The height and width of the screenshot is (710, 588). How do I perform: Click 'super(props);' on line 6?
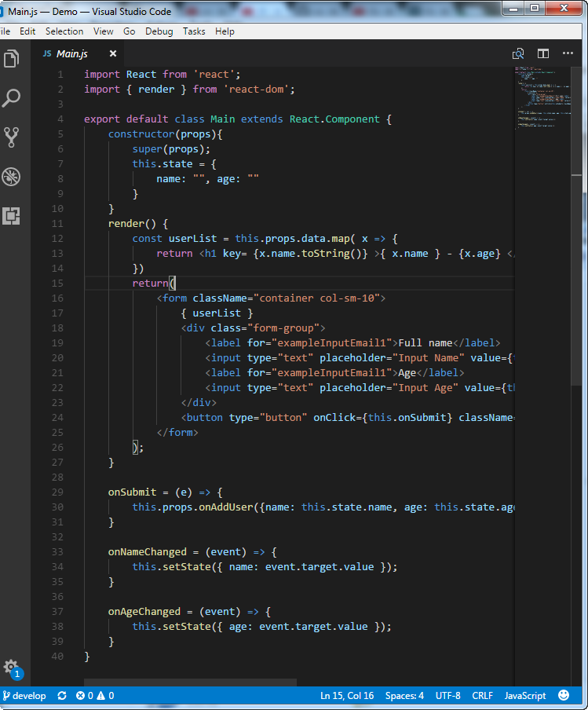171,149
